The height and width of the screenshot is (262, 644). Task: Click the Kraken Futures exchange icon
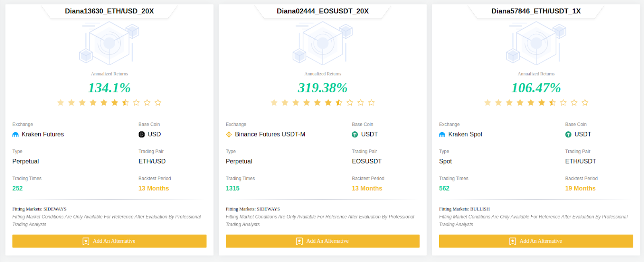click(x=15, y=135)
